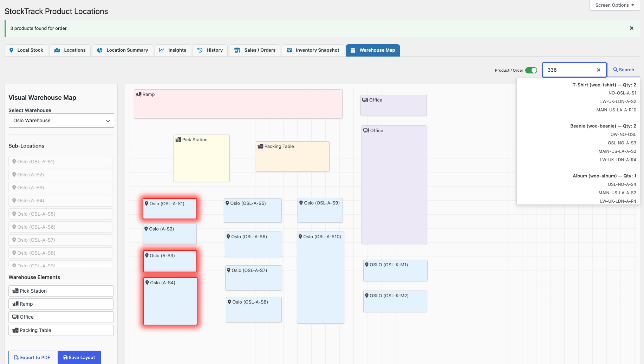Toggle the Product / Order switch
The height and width of the screenshot is (364, 644).
click(x=531, y=70)
